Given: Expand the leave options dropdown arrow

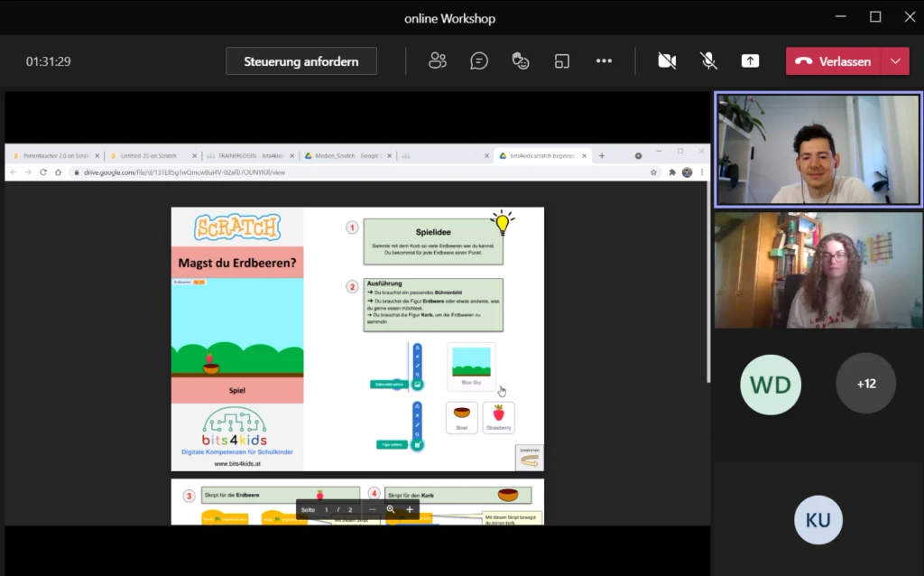Looking at the screenshot, I should pyautogui.click(x=896, y=61).
